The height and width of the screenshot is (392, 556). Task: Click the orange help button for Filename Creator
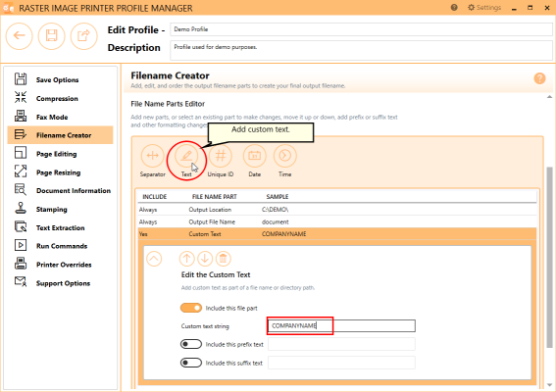pyautogui.click(x=539, y=78)
